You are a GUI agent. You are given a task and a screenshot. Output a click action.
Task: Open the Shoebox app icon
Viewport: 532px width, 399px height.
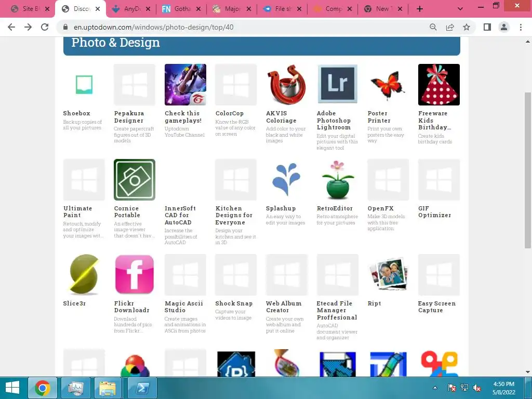tap(84, 85)
